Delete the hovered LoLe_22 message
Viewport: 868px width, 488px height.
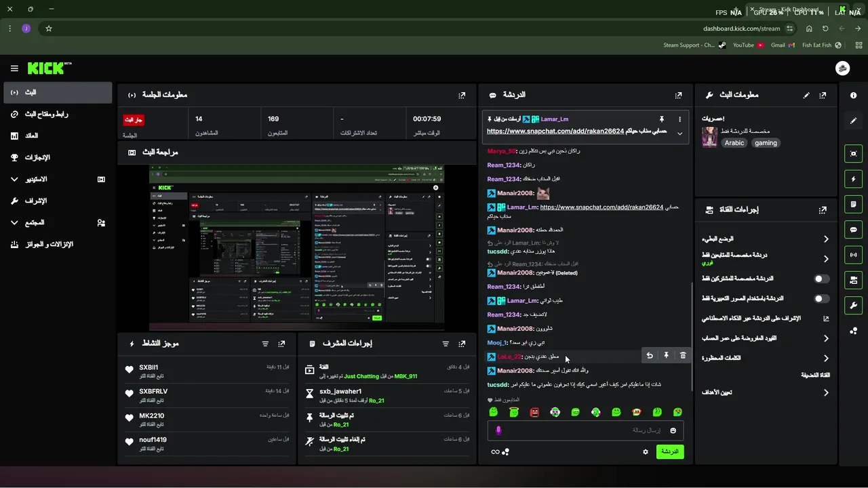coord(683,356)
